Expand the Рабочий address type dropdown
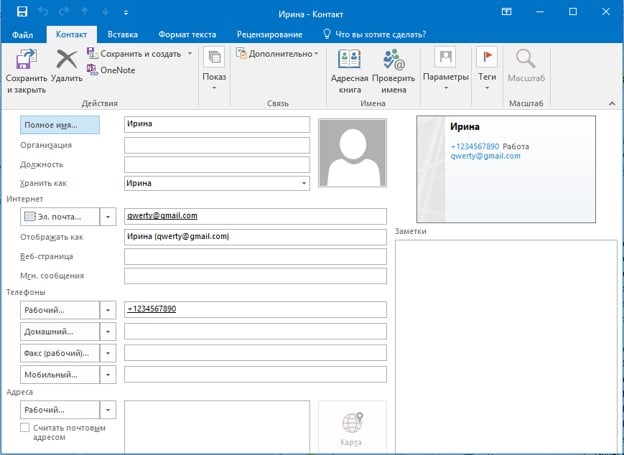Screen dimensions: 624x455 (108, 410)
